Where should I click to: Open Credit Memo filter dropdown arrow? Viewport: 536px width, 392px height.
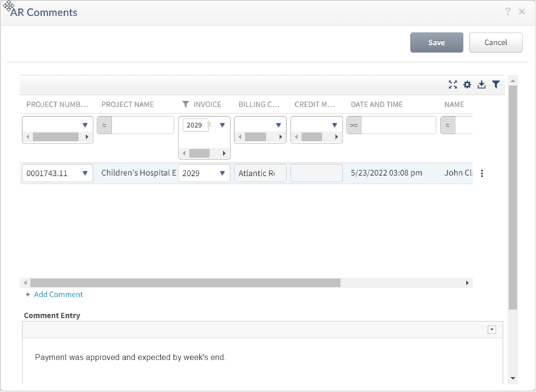[335, 125]
